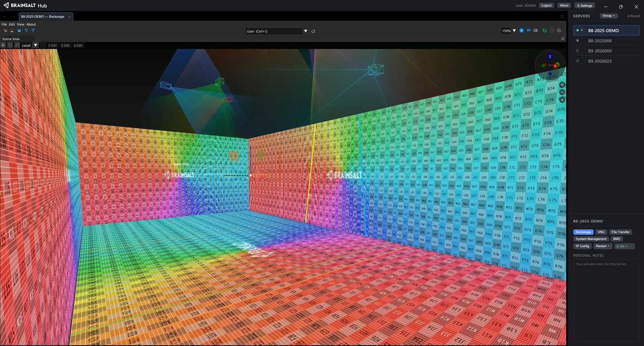This screenshot has height=346, width=644.
Task: Click the speedometer performance icon
Action: (535, 31)
